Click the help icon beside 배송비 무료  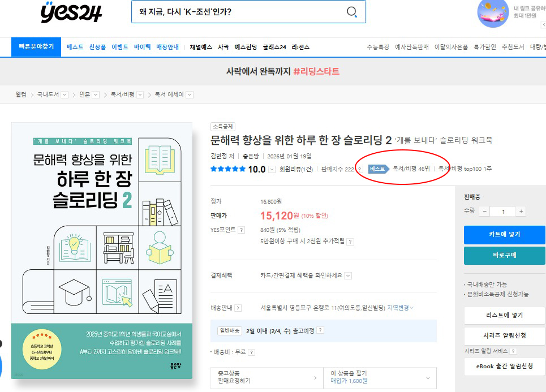[x=251, y=352]
